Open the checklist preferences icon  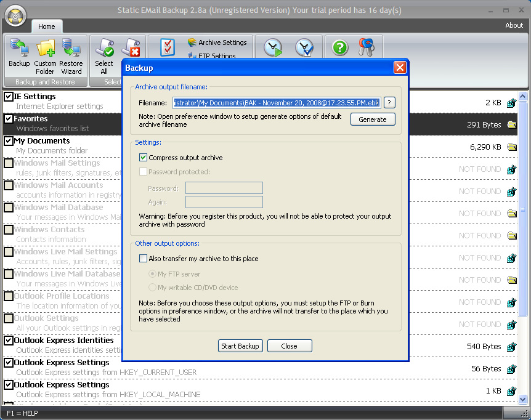click(x=168, y=47)
